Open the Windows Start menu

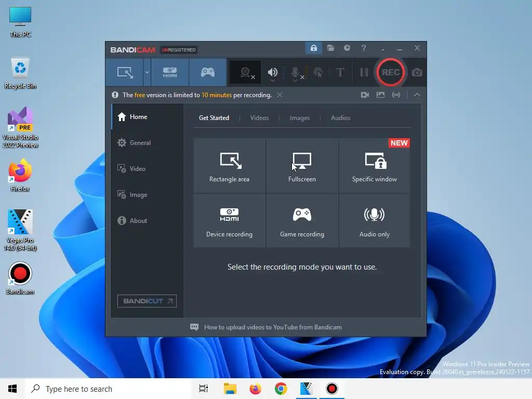click(12, 389)
